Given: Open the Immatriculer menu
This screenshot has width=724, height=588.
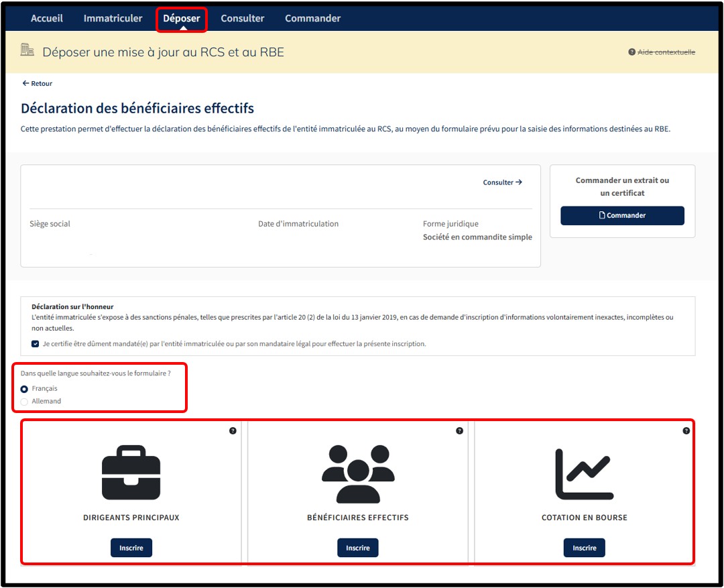Looking at the screenshot, I should coord(113,18).
